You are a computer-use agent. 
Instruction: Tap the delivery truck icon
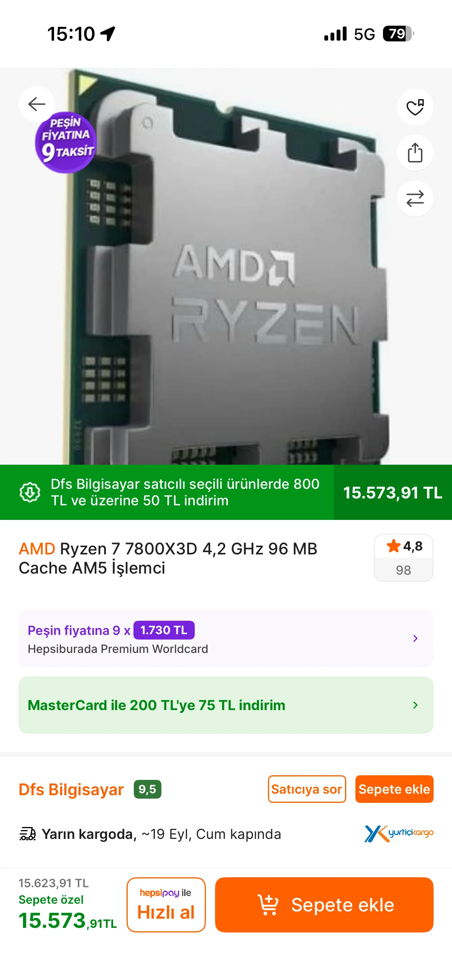click(x=28, y=834)
